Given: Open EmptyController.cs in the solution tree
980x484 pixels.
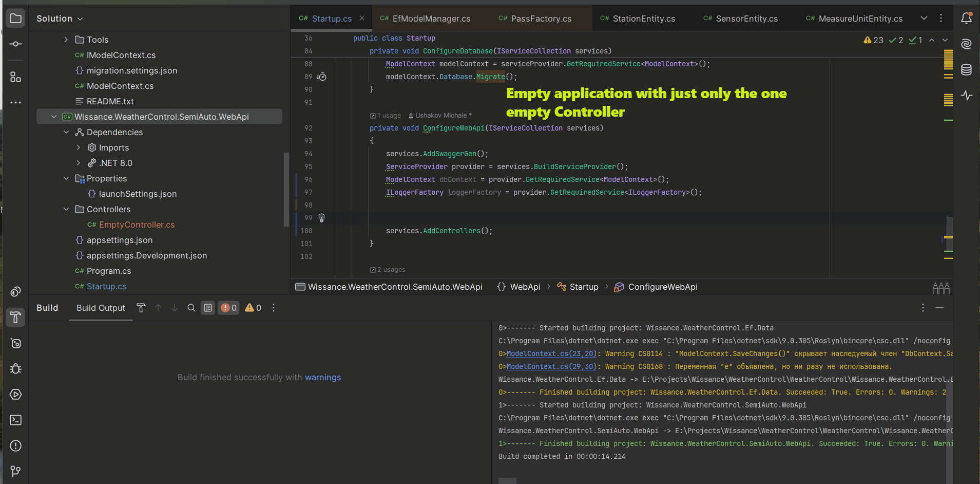Looking at the screenshot, I should point(137,225).
